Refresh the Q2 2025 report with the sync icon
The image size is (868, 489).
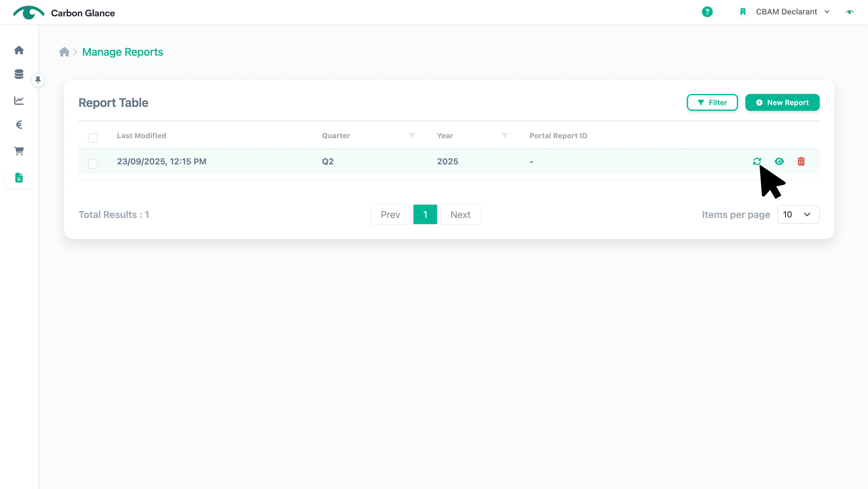point(757,161)
